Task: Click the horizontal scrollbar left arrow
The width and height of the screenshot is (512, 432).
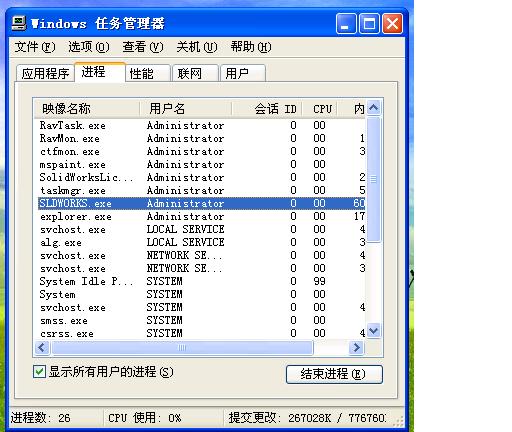Action: coord(42,348)
